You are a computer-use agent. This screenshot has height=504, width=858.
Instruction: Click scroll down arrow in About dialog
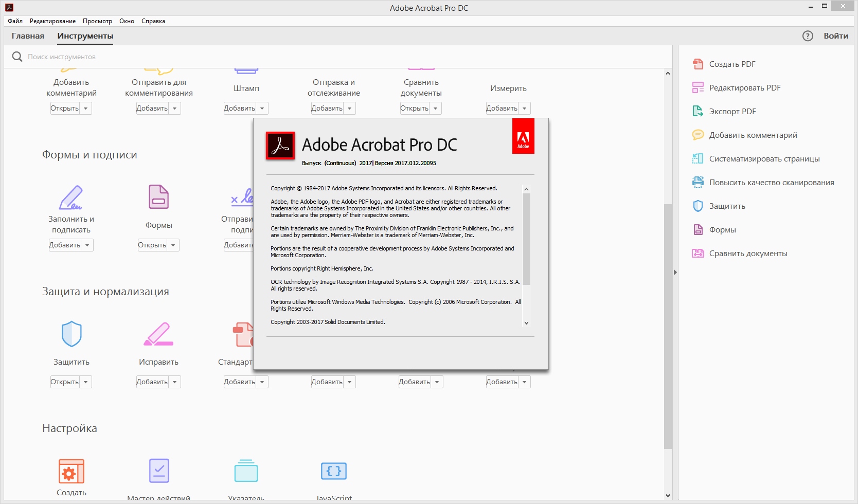coord(526,323)
